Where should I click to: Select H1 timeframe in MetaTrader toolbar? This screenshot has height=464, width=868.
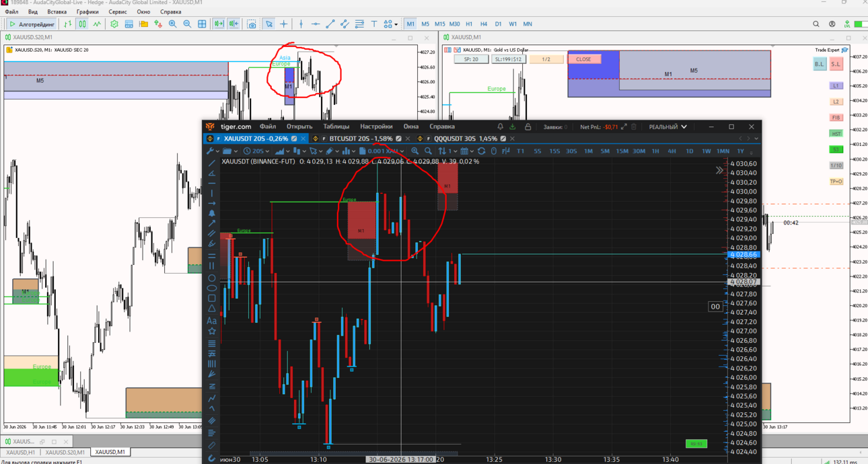[x=469, y=24]
